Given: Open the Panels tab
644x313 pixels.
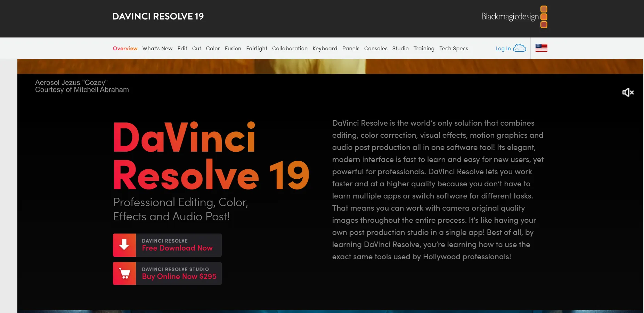Looking at the screenshot, I should [351, 49].
